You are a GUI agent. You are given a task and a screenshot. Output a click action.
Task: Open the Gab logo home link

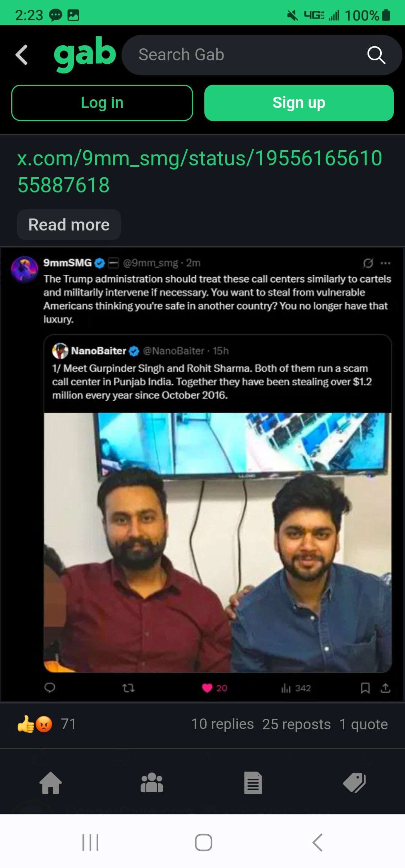pos(85,54)
